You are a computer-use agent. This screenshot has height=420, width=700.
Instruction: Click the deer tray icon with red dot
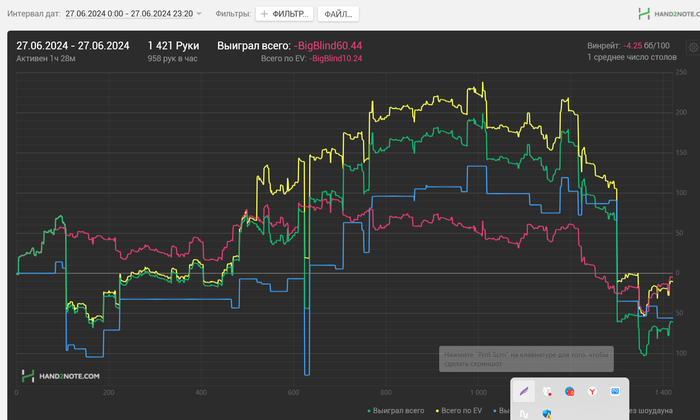[x=547, y=391]
